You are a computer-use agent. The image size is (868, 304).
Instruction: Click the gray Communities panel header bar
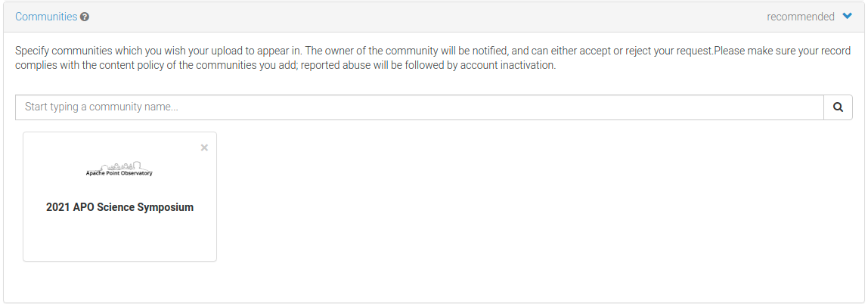coord(433,17)
